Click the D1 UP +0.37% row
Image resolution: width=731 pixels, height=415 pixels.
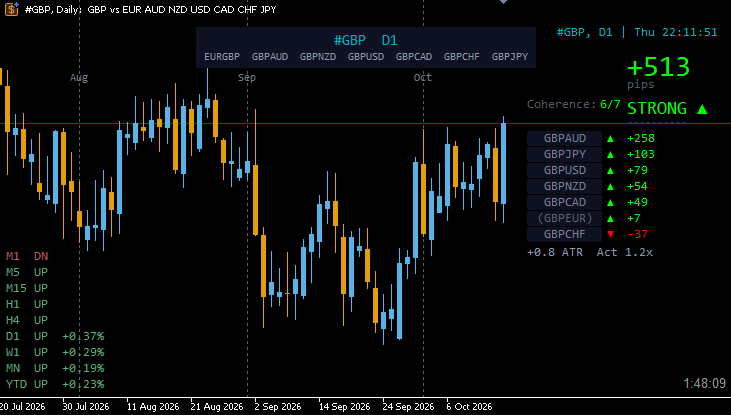tap(55, 336)
